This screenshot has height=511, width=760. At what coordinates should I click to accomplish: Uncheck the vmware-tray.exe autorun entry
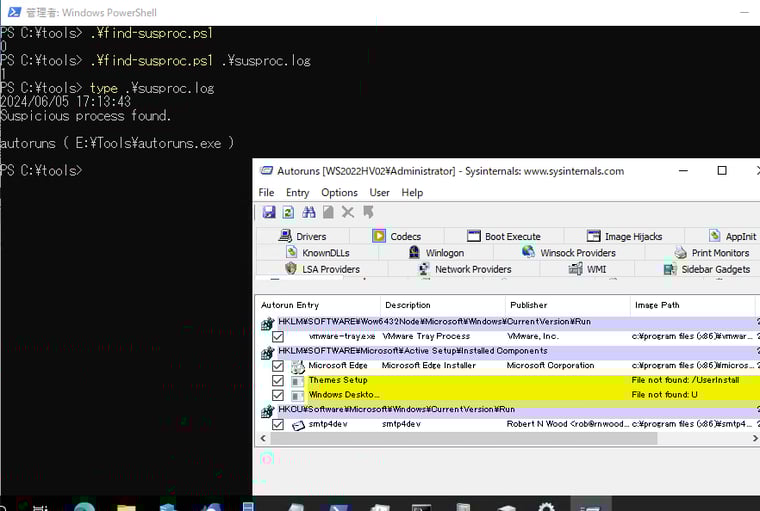click(x=278, y=336)
